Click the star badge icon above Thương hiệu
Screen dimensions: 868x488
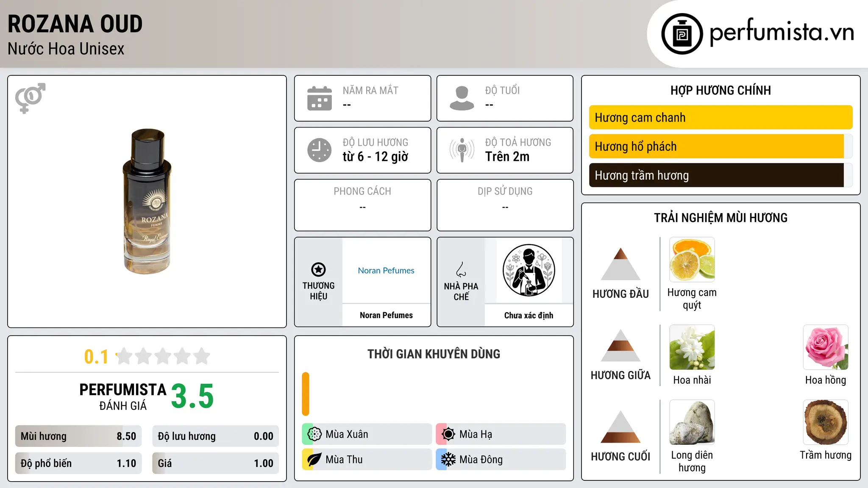pos(318,269)
